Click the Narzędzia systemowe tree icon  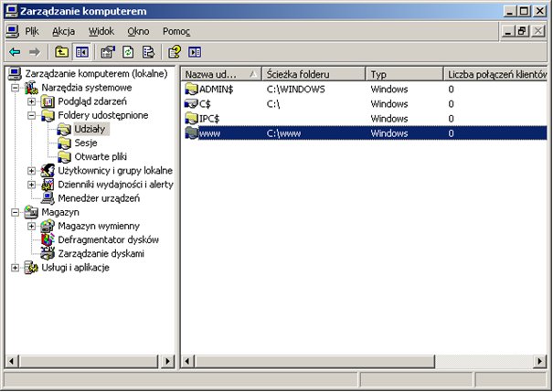pos(31,88)
